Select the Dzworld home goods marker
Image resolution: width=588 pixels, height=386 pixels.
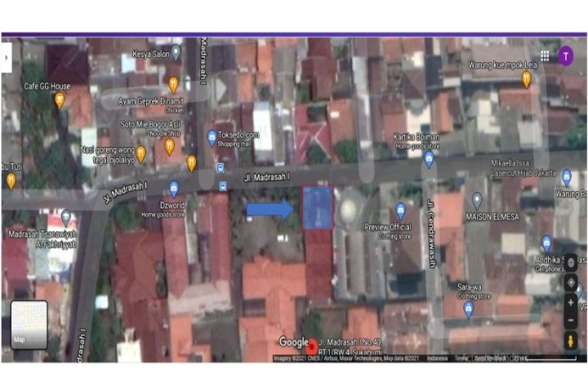(x=173, y=189)
